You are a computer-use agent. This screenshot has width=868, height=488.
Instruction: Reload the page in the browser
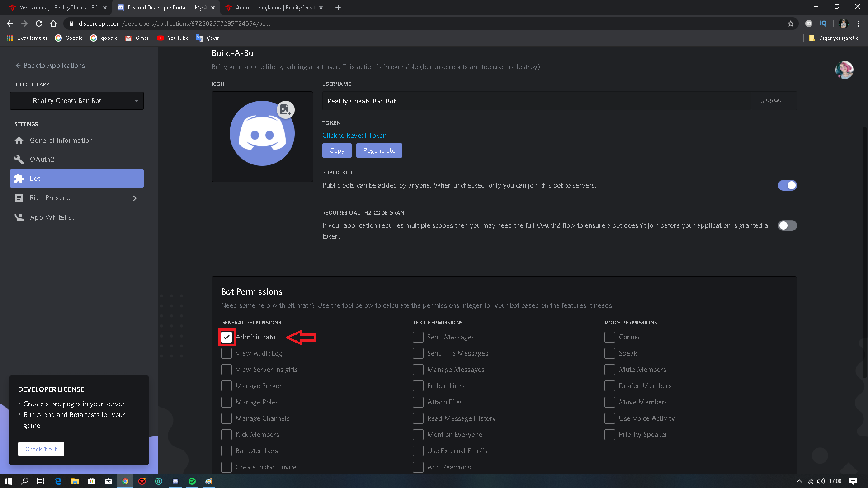(x=39, y=23)
